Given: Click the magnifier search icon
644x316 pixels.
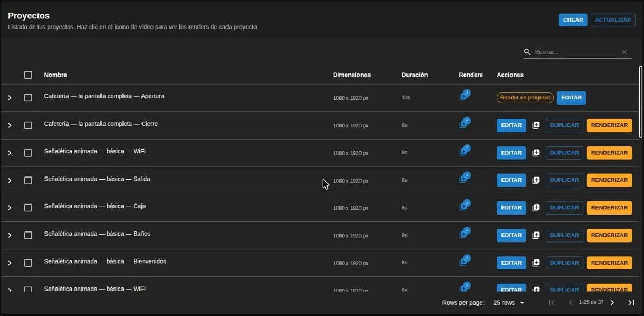Looking at the screenshot, I should click(x=527, y=52).
